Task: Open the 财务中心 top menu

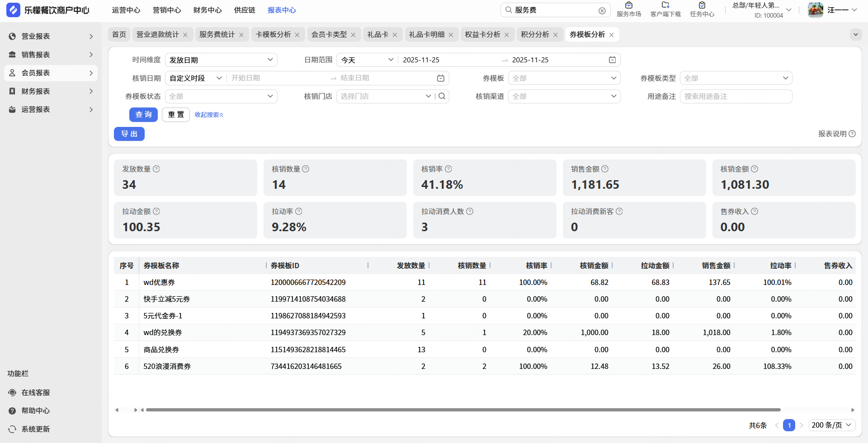Action: tap(208, 10)
